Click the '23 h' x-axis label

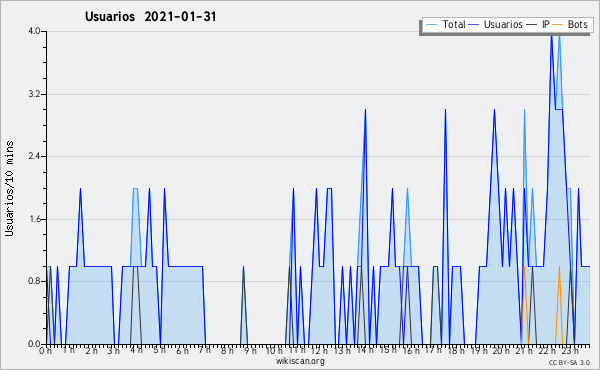[570, 350]
